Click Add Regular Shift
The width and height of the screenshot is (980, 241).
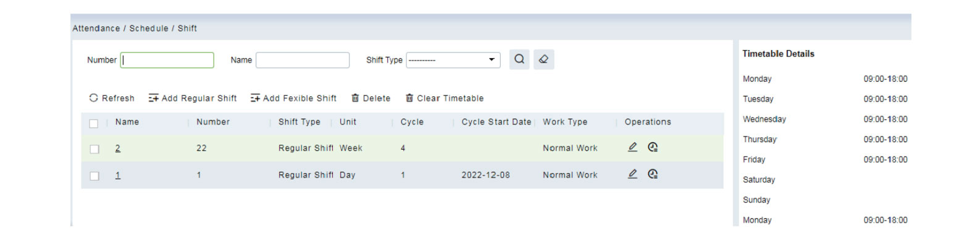click(193, 98)
